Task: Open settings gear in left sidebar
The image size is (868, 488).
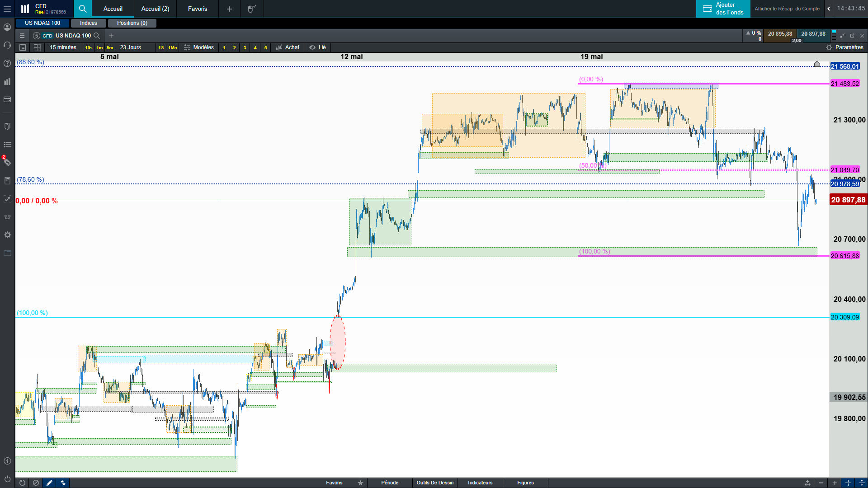Action: click(x=7, y=235)
